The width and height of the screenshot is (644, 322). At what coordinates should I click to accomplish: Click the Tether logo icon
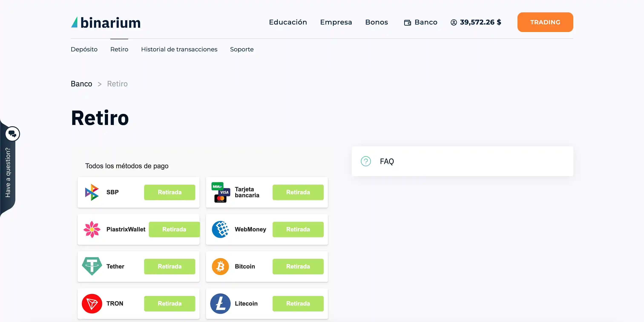pyautogui.click(x=92, y=266)
